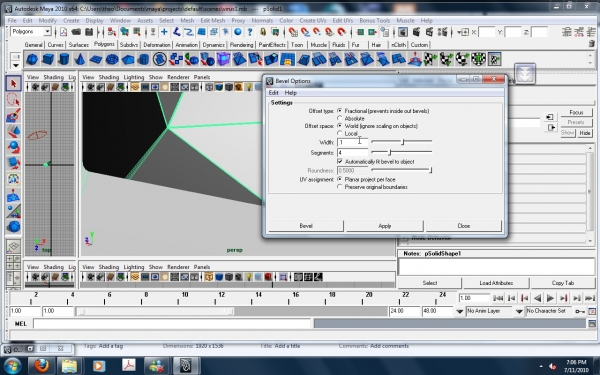Switch to the Surfaces shelf tab

79,45
